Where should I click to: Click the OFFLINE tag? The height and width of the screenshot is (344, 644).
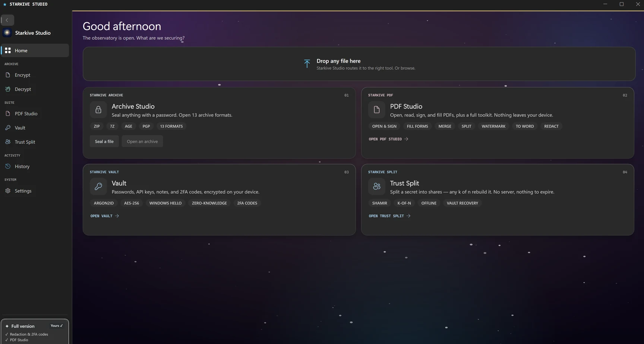pos(429,203)
